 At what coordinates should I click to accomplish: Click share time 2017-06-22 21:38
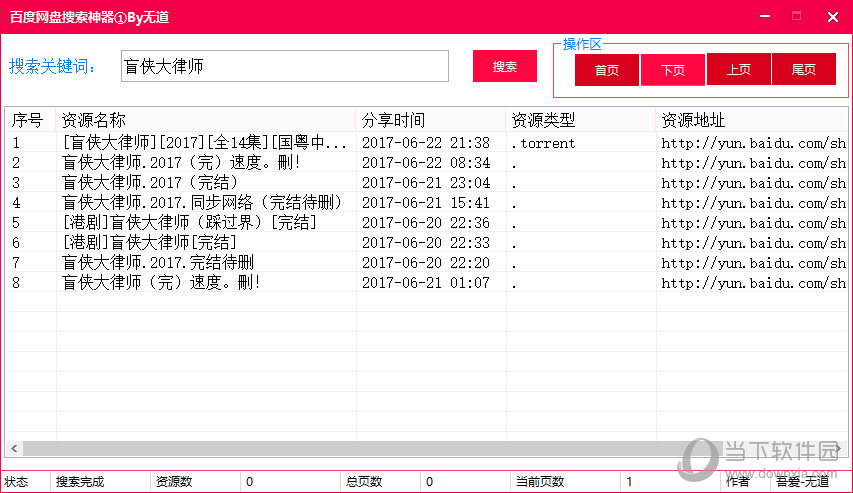pos(426,143)
